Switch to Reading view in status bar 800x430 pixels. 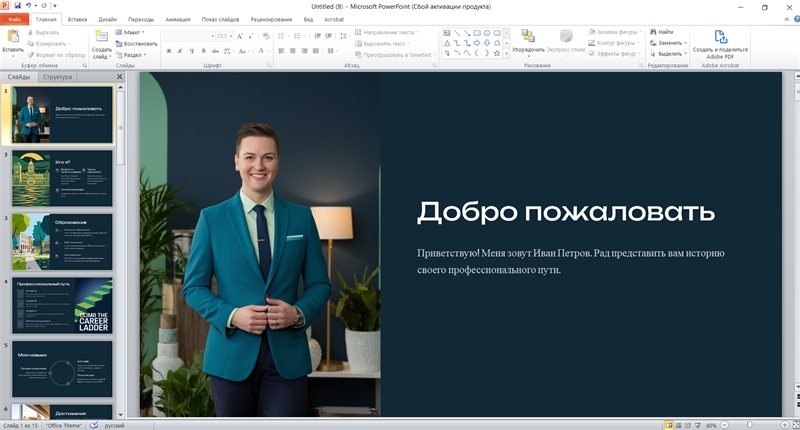coord(688,425)
